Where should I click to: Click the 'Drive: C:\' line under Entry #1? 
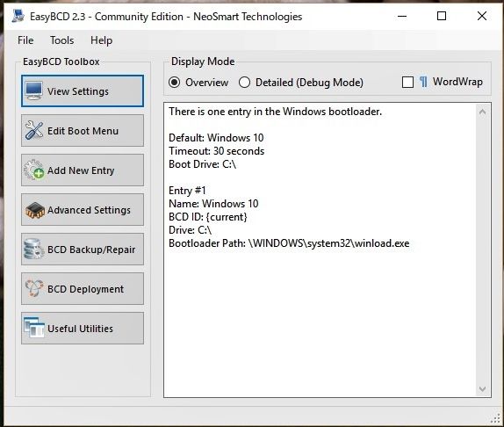coord(190,230)
